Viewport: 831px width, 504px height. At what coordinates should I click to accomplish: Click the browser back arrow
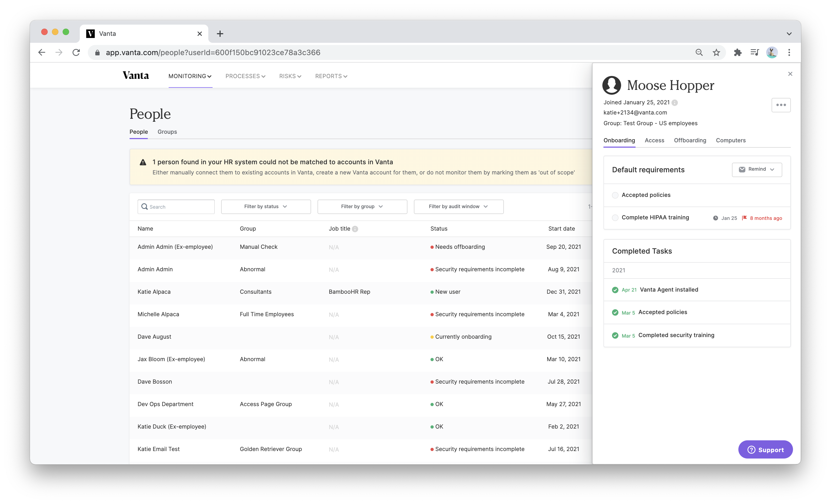coord(41,52)
